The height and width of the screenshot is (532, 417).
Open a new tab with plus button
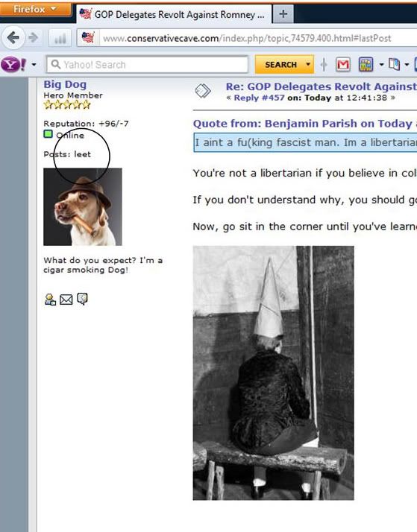tap(283, 14)
